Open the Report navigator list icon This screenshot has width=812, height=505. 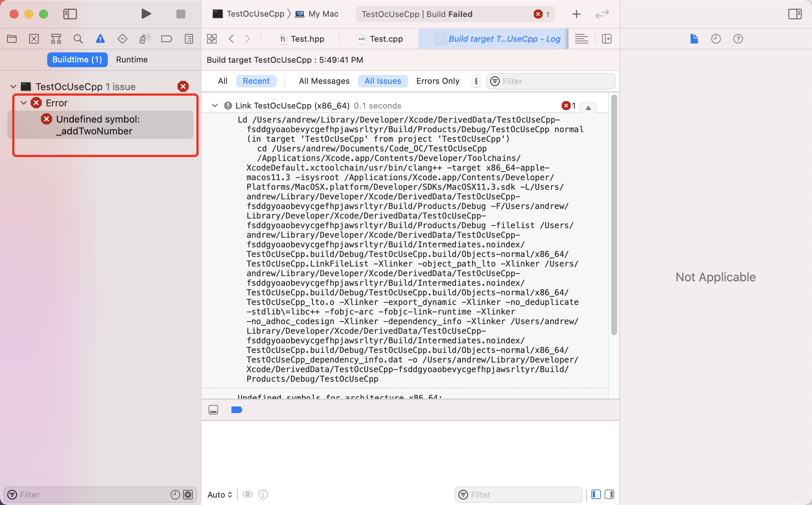point(189,38)
